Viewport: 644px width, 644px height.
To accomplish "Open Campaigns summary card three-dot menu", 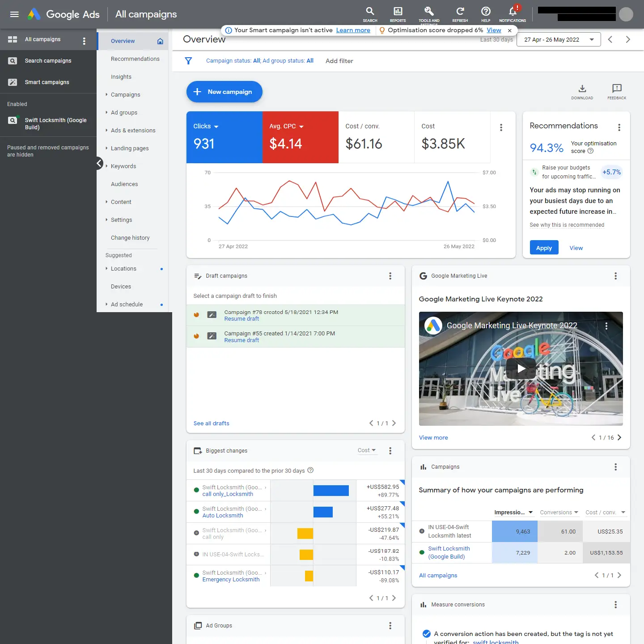I will (x=615, y=467).
